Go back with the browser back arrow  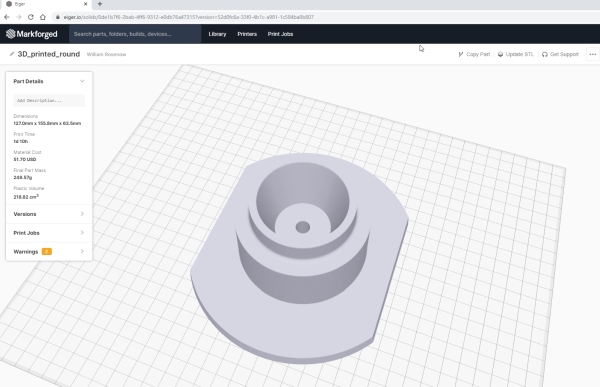[x=7, y=17]
